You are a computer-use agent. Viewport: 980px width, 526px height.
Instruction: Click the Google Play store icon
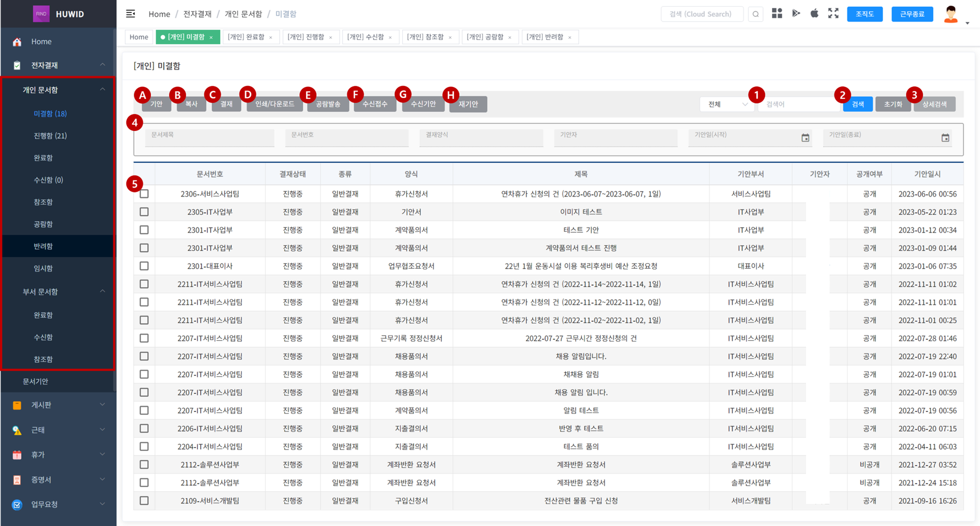[x=796, y=14]
